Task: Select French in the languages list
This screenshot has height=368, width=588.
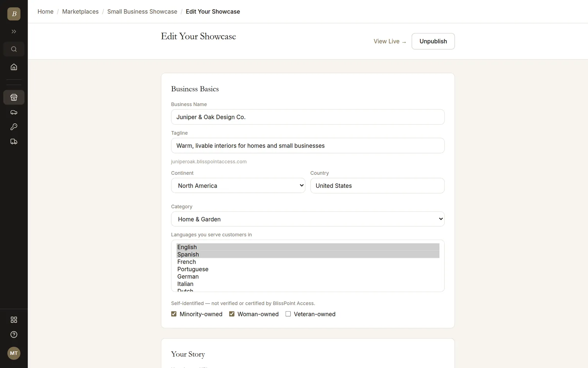Action: coord(308,262)
